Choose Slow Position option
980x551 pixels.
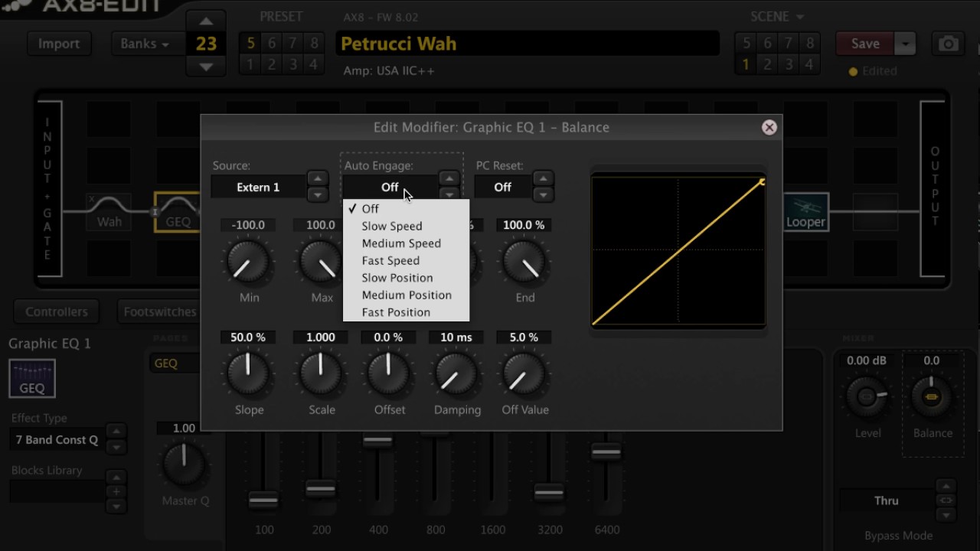click(x=406, y=278)
